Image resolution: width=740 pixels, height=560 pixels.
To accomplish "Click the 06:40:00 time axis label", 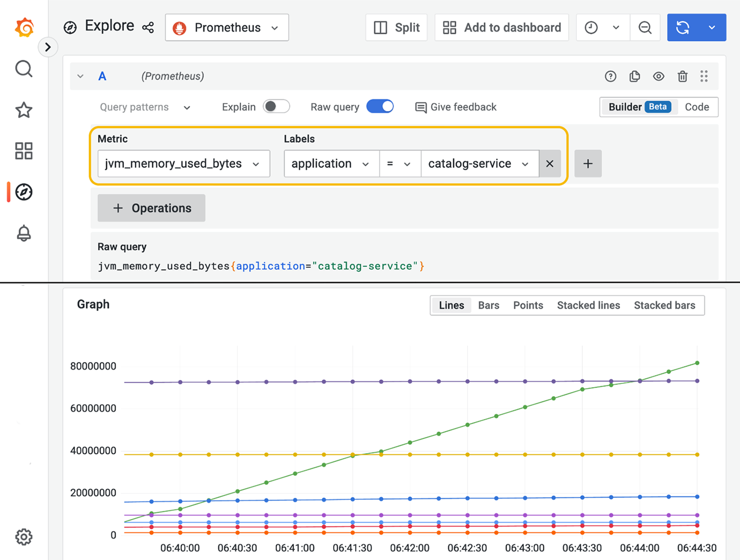I will [x=180, y=548].
